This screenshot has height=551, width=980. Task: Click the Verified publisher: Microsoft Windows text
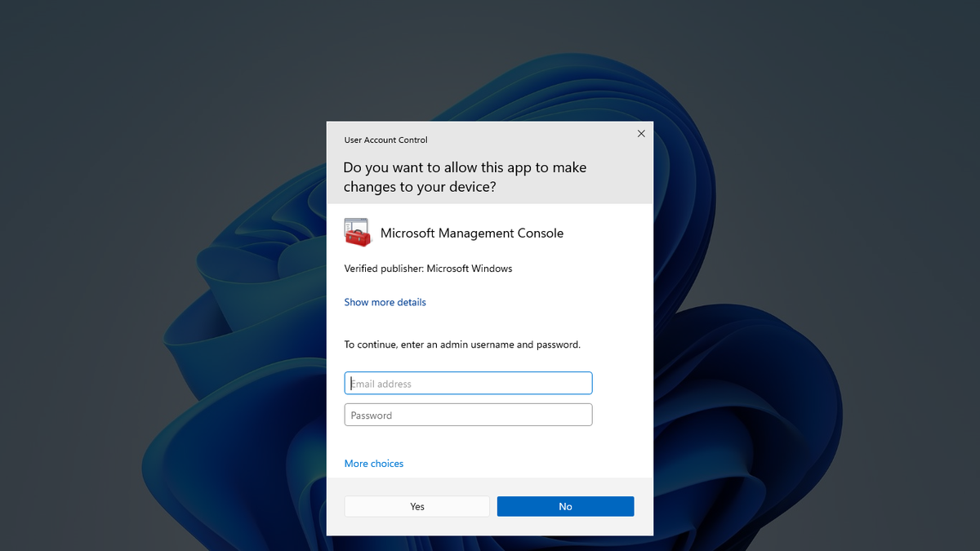pyautogui.click(x=428, y=269)
